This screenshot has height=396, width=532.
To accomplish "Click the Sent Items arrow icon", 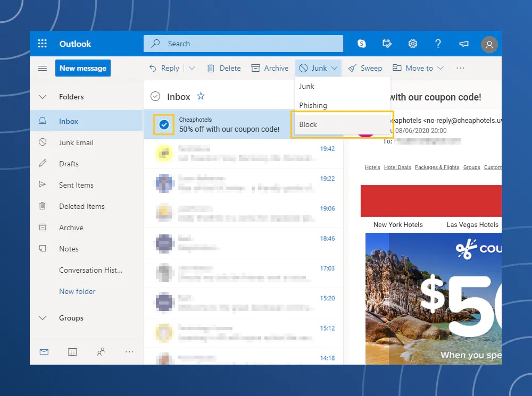I will (x=43, y=184).
